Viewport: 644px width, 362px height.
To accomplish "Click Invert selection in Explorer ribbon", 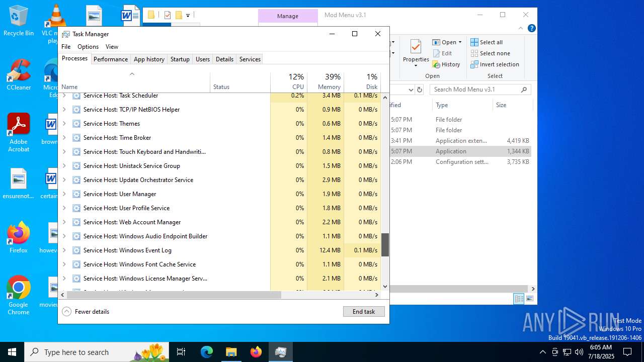I will pyautogui.click(x=495, y=64).
